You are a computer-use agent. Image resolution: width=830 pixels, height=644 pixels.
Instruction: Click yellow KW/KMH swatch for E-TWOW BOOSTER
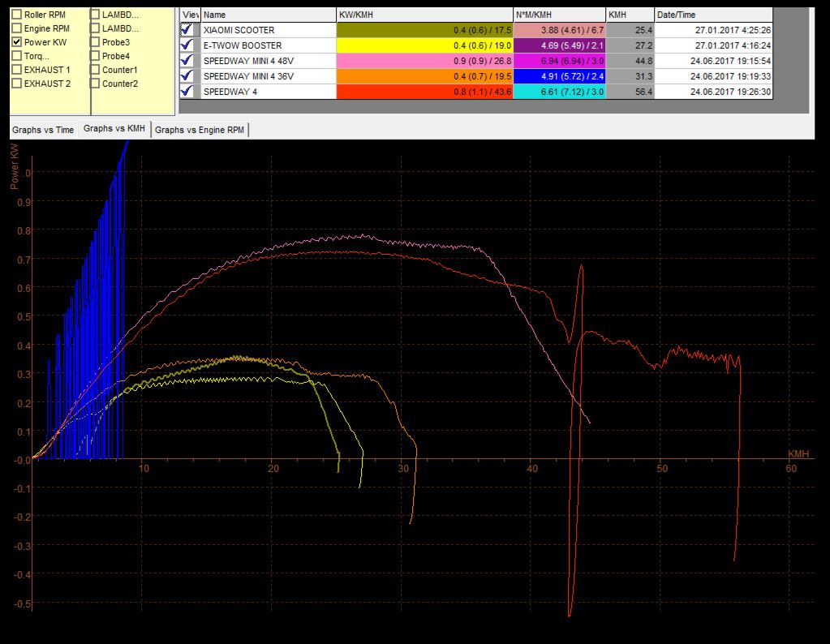click(424, 45)
